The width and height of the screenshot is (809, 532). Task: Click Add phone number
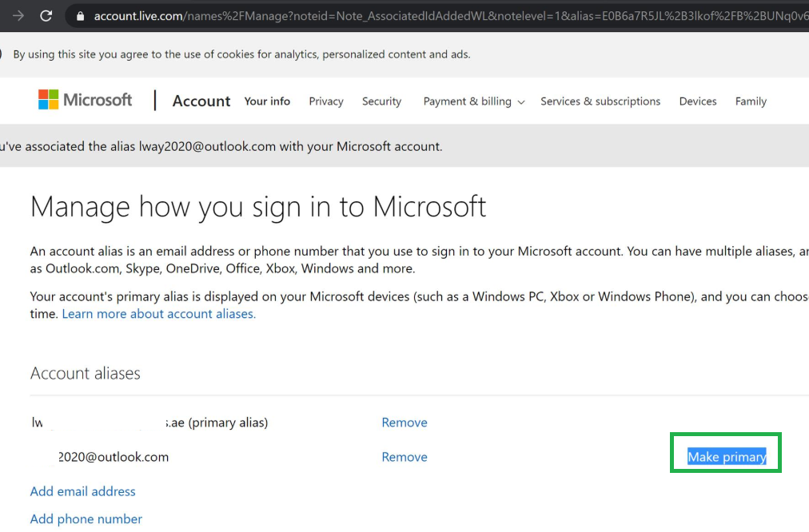click(86, 518)
